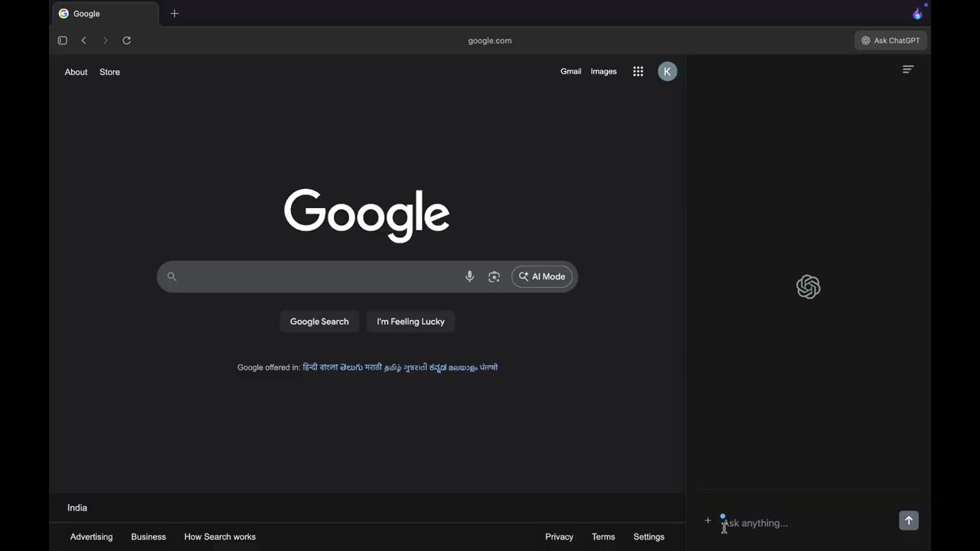Open Advertising footer link
This screenshot has height=551, width=980.
[x=91, y=536]
